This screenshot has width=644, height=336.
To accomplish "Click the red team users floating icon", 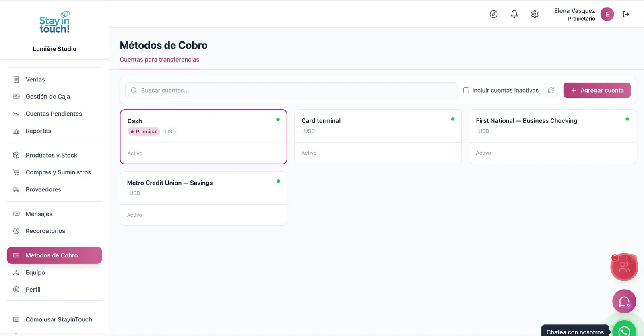I will pos(624,267).
